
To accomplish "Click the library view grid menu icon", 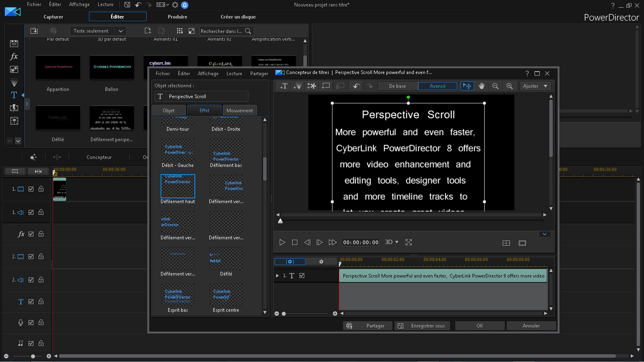I will tap(180, 31).
